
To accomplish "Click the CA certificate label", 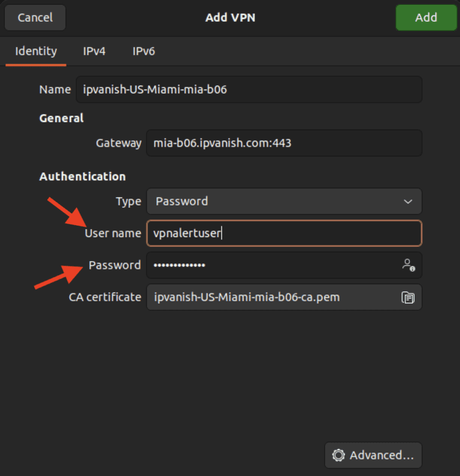I will (x=105, y=297).
